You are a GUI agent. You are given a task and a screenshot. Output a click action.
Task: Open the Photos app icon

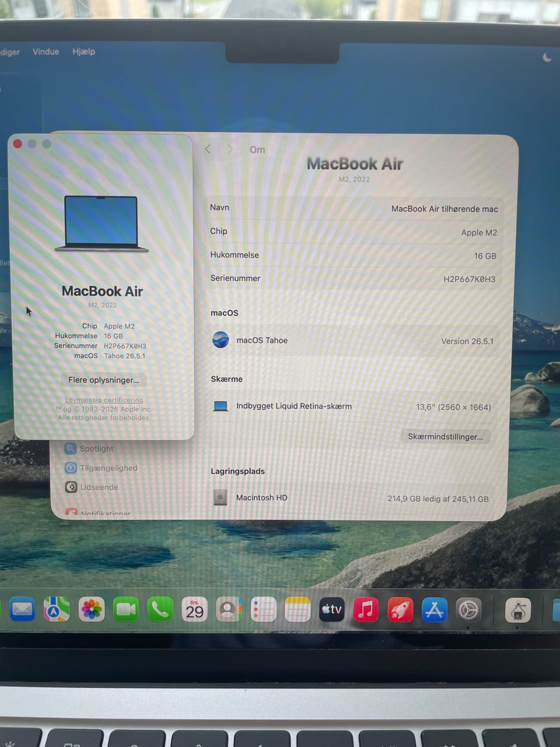(x=92, y=610)
